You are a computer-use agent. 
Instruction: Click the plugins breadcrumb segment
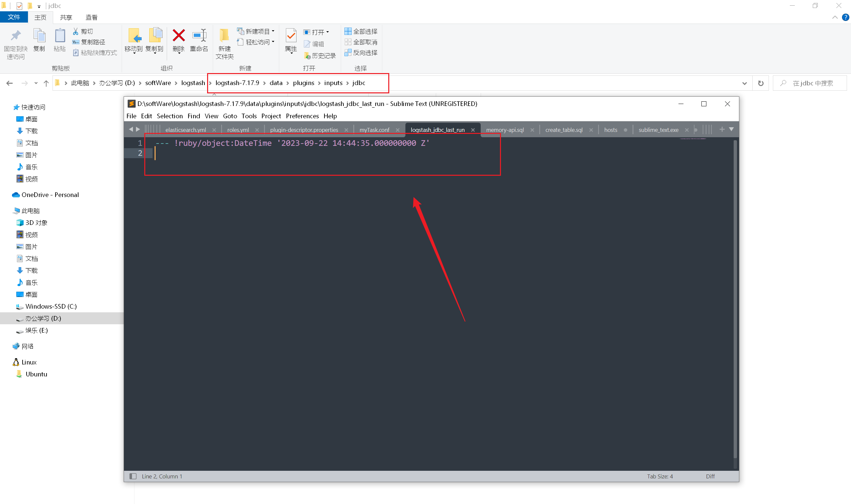pyautogui.click(x=304, y=83)
